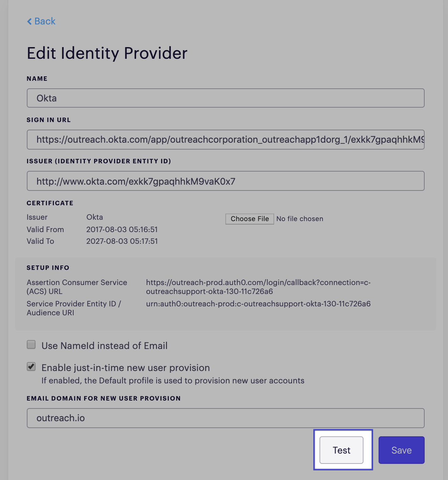Screen dimensions: 448x480
Task: Click the Issuer entity ID input
Action: coord(226,181)
